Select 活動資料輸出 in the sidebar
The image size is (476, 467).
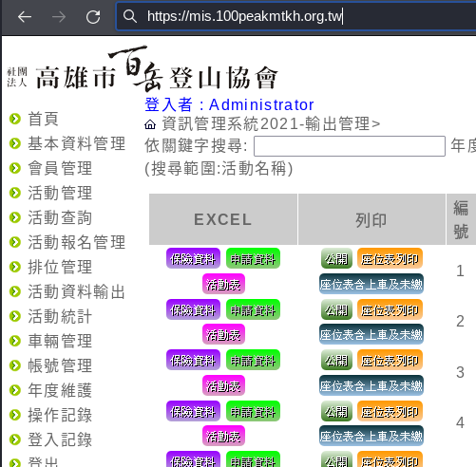[x=77, y=291]
